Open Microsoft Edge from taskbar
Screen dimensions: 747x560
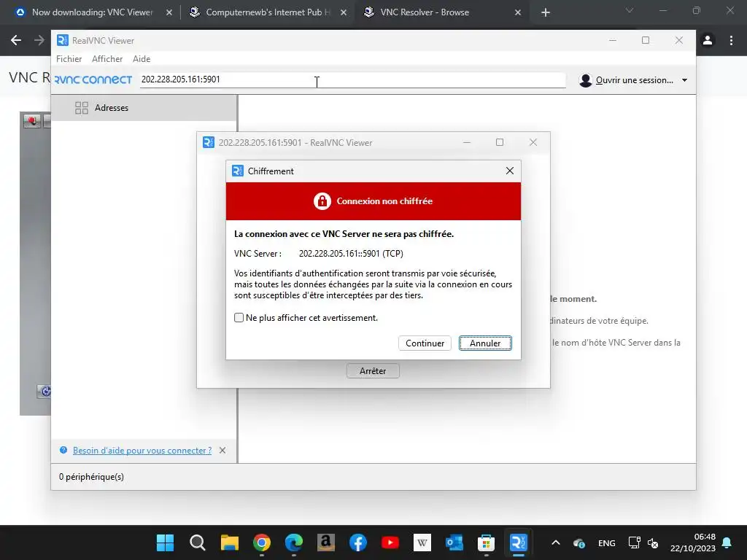click(x=294, y=542)
